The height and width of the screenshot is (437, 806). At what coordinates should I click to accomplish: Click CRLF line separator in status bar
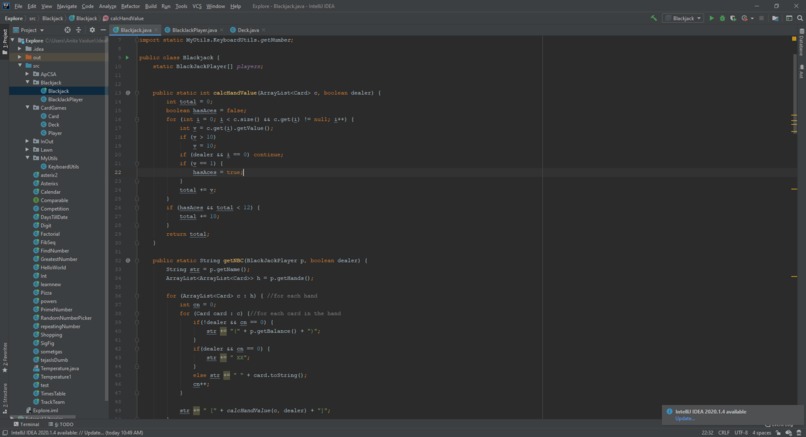click(x=724, y=433)
